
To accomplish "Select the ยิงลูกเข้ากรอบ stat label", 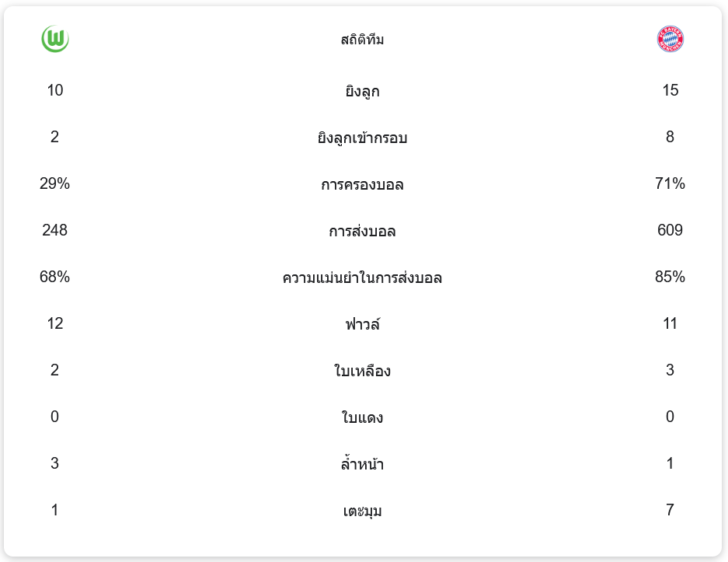I will [362, 138].
